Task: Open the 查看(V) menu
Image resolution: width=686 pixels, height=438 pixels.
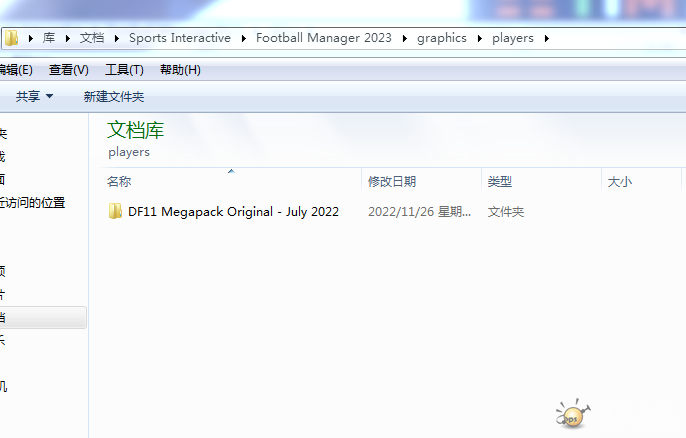Action: [69, 70]
